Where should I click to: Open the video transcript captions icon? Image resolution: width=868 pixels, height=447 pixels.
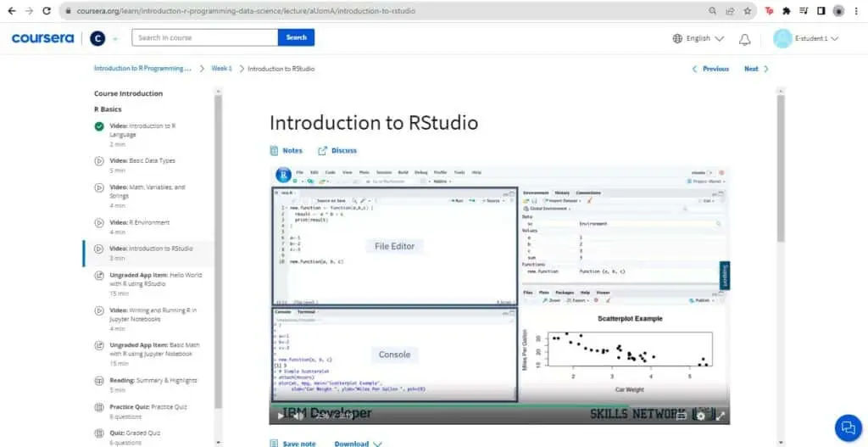(682, 416)
